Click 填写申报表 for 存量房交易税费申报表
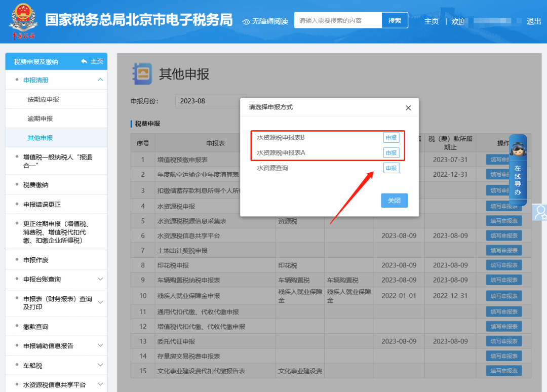Screen dimensions: 547x392 [504, 356]
